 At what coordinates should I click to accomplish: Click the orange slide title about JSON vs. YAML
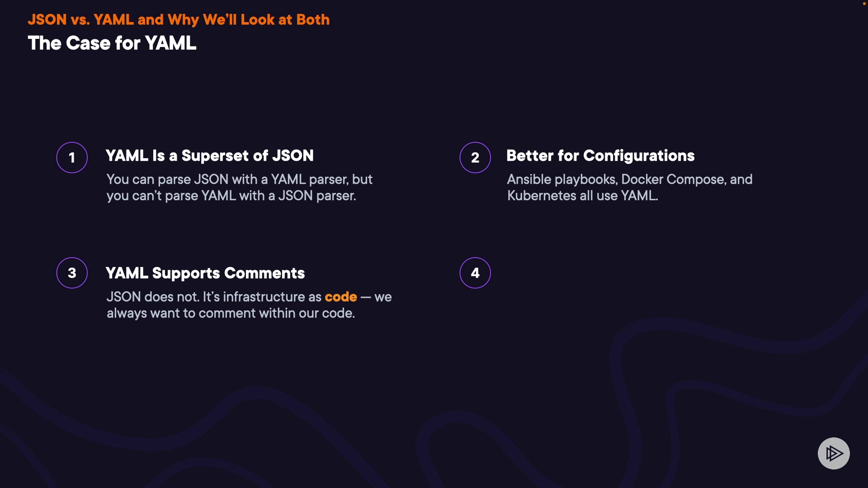179,20
